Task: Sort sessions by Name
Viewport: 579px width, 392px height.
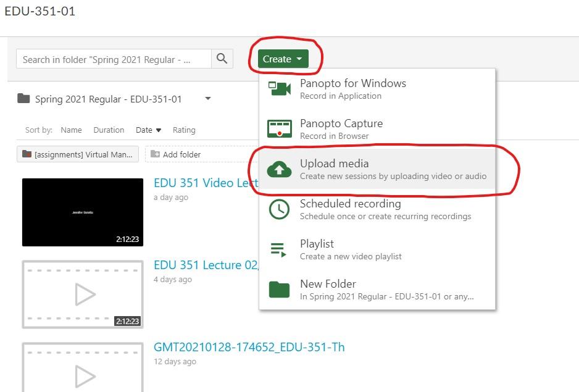Action: [x=71, y=130]
